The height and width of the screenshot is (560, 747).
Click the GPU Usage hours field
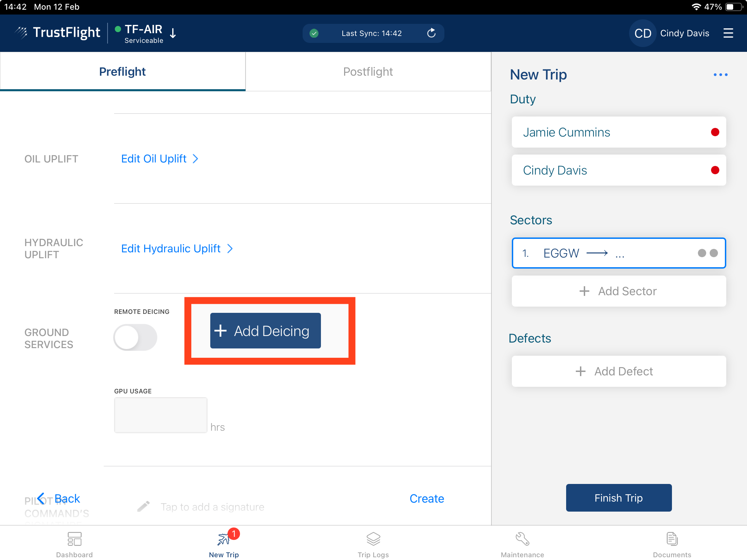(x=161, y=415)
